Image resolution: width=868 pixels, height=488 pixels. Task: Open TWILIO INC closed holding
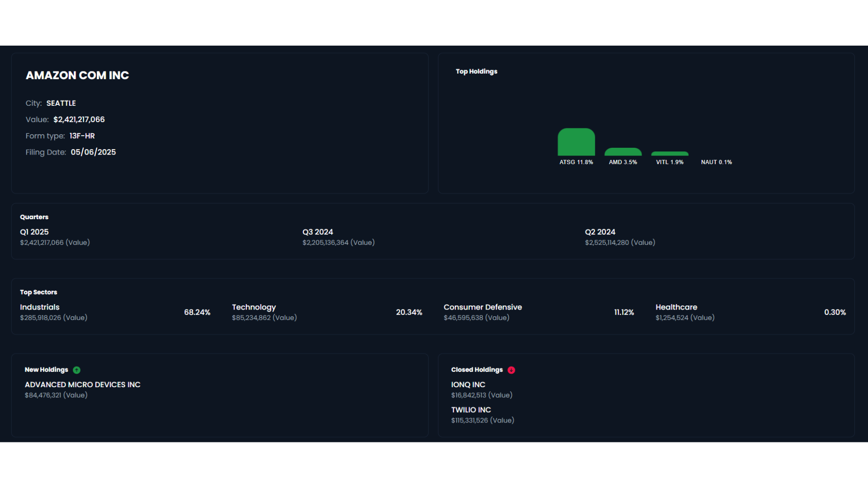click(x=471, y=410)
